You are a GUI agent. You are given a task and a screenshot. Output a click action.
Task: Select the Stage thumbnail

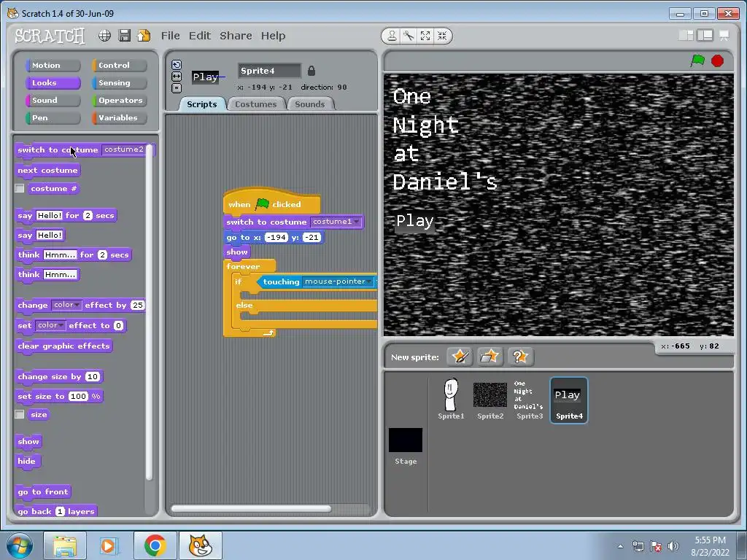coord(406,446)
